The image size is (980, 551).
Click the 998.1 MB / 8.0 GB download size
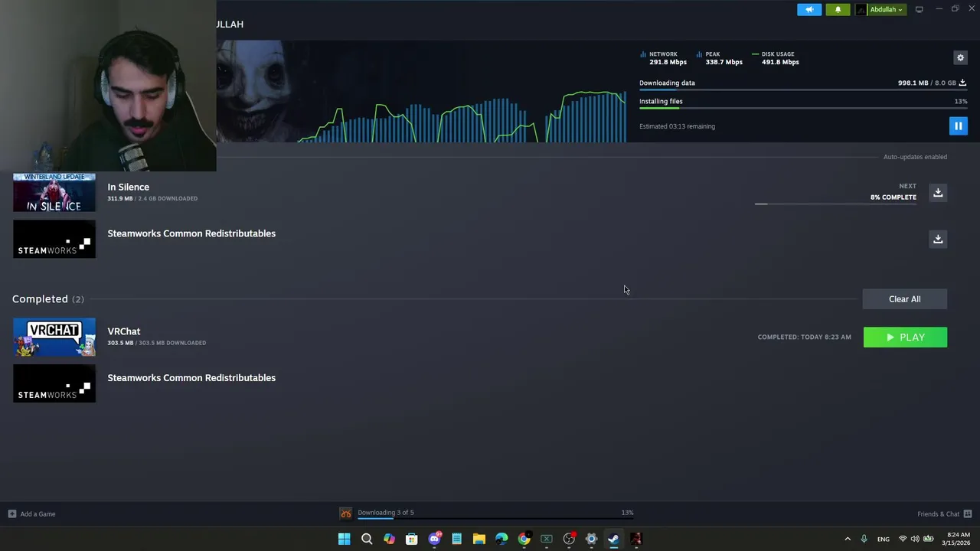[926, 83]
